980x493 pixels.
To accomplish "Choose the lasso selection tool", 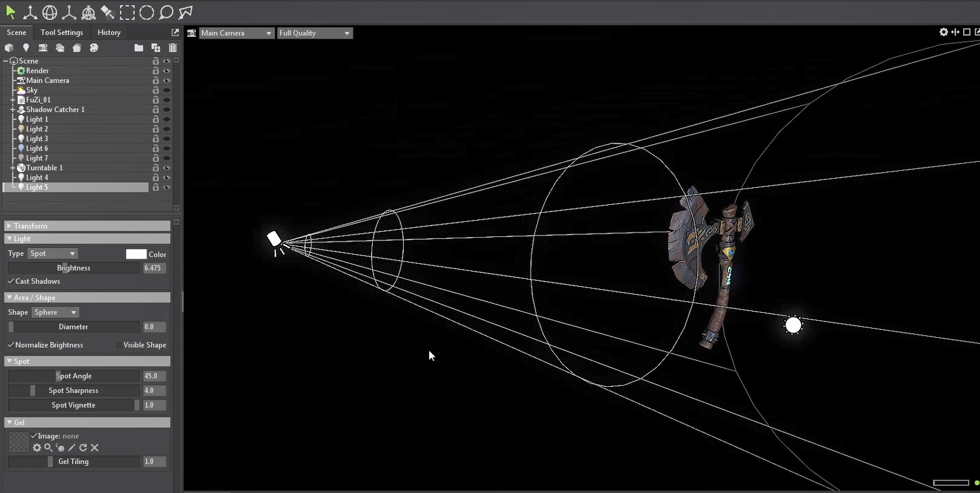I will coord(166,12).
